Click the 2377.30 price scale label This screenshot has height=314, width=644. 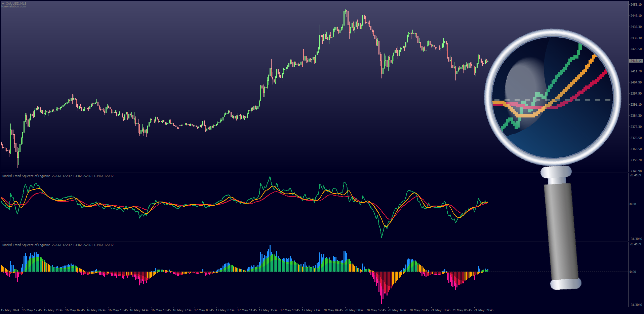coord(636,127)
